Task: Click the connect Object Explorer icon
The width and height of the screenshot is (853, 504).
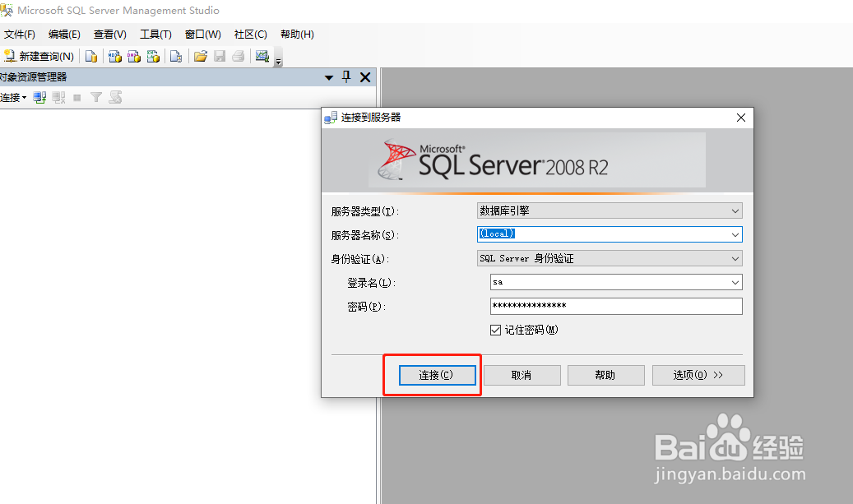Action: [39, 98]
